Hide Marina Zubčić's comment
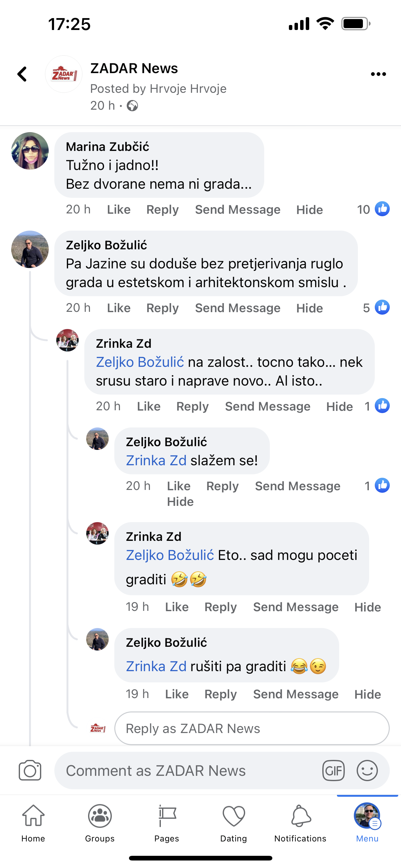This screenshot has height=868, width=401. pos(309,210)
